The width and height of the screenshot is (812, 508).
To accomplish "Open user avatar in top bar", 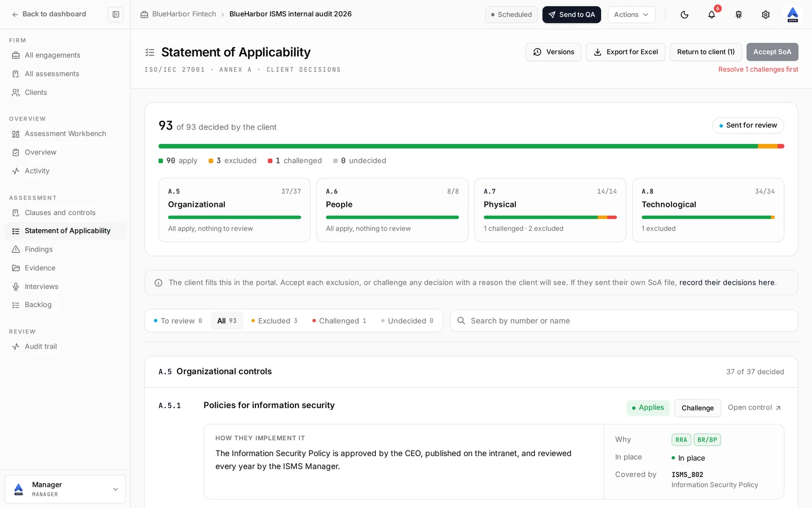I will point(792,14).
